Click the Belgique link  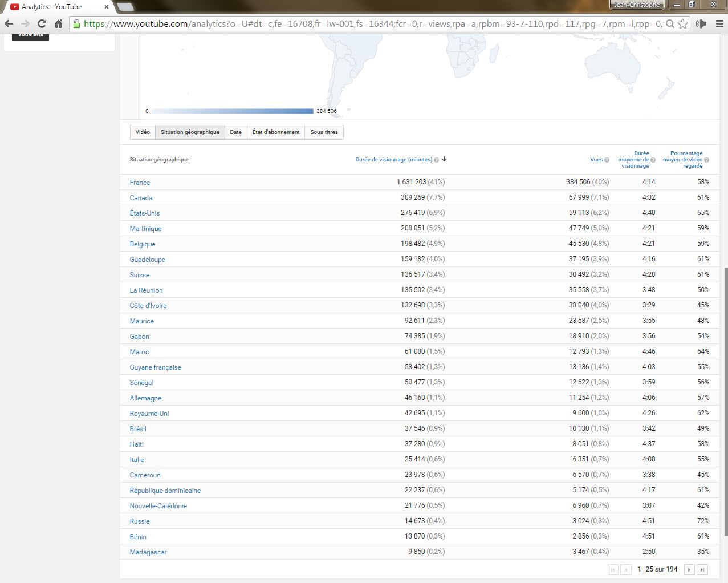pos(143,244)
